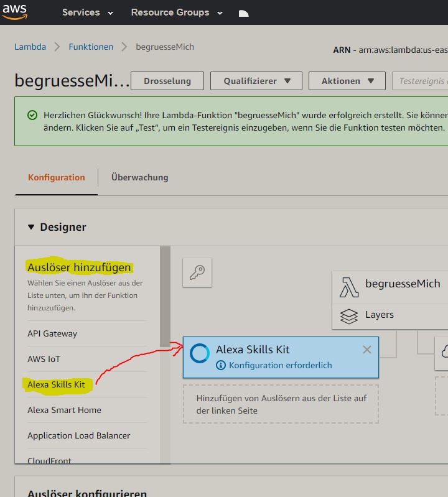Click the Alexa ring icon in trigger box
The image size is (448, 497).
point(199,353)
